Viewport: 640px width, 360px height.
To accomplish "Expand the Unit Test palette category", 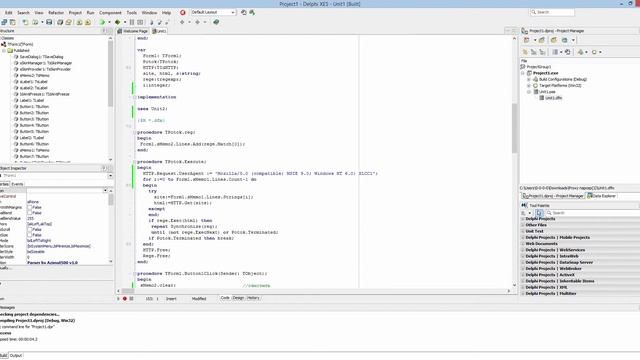I will pos(523,231).
